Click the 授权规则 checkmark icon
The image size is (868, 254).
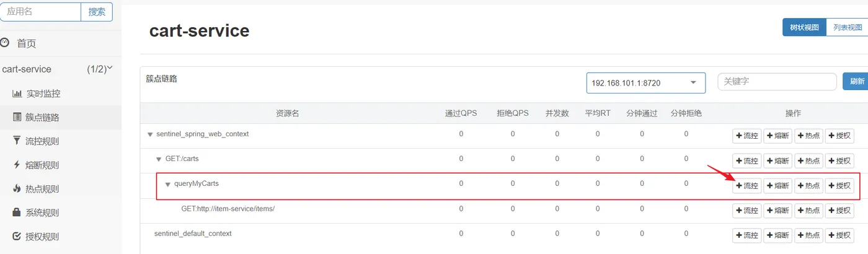pos(17,236)
